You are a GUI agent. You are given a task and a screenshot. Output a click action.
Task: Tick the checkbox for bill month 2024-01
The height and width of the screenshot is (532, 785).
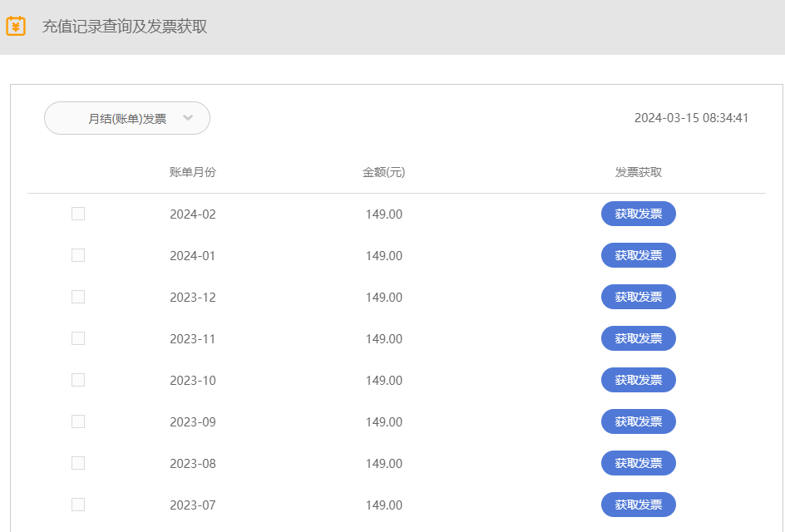coord(78,255)
